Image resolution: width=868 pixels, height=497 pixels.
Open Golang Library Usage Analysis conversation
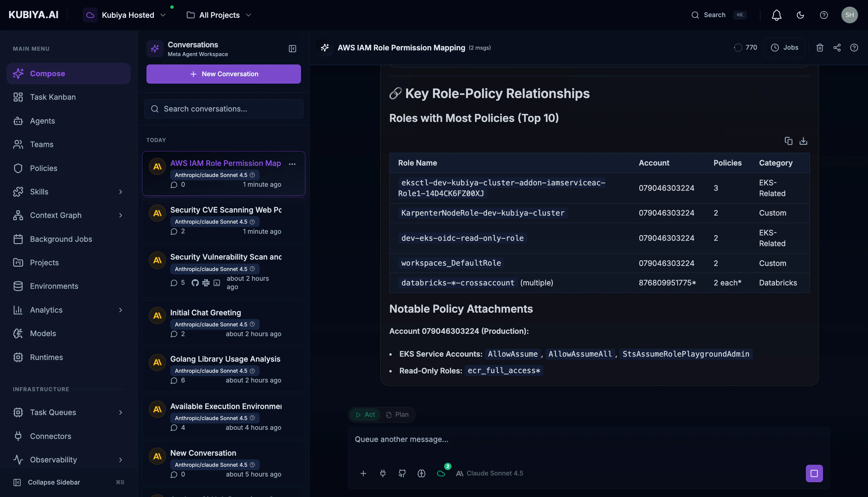[224, 369]
